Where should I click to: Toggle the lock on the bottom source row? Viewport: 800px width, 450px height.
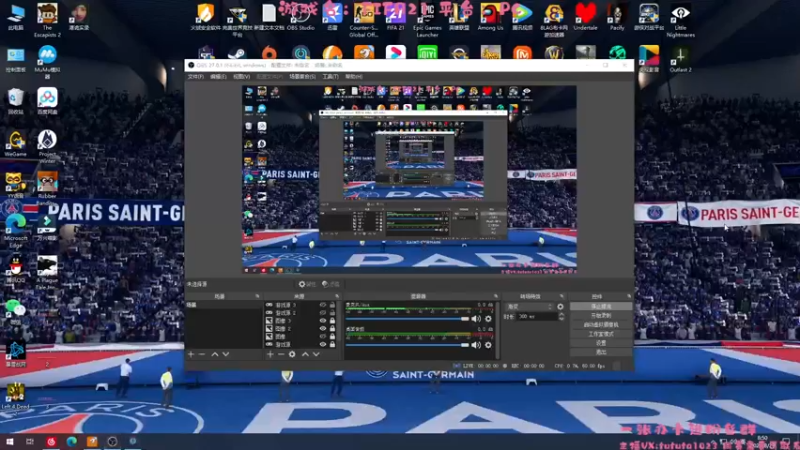[332, 345]
